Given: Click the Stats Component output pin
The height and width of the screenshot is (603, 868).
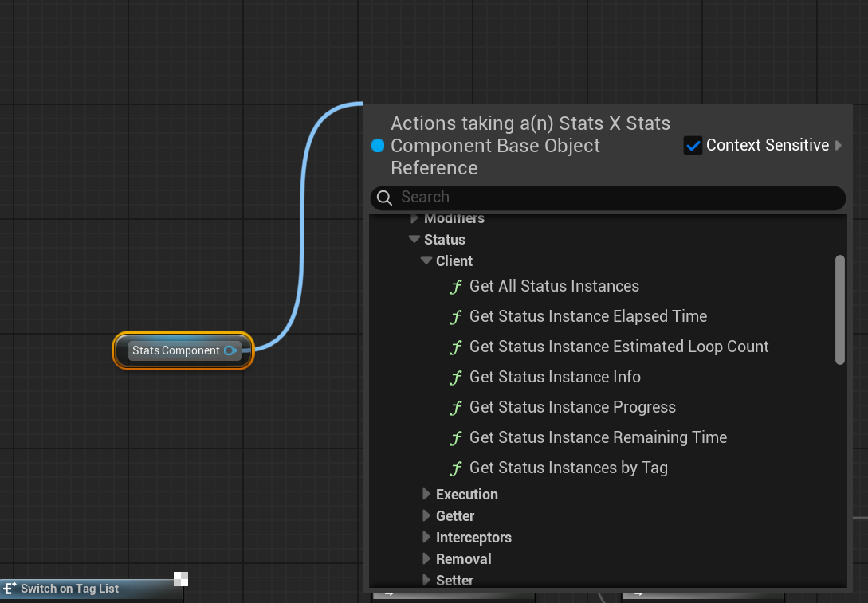Looking at the screenshot, I should (x=231, y=350).
